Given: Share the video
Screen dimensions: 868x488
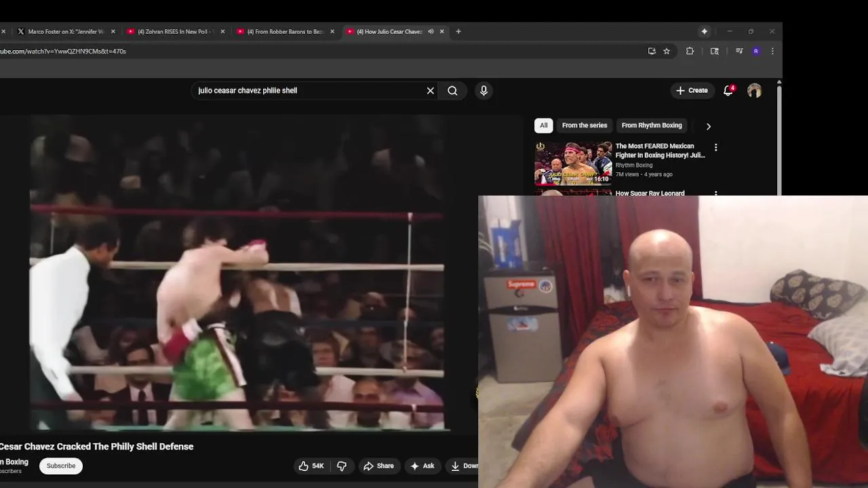Looking at the screenshot, I should (x=378, y=466).
